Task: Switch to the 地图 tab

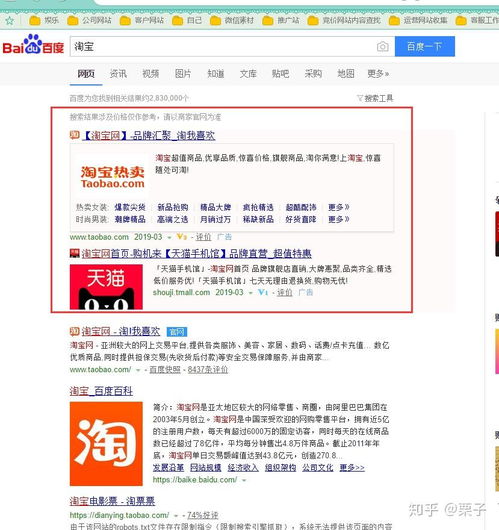Action: point(346,74)
